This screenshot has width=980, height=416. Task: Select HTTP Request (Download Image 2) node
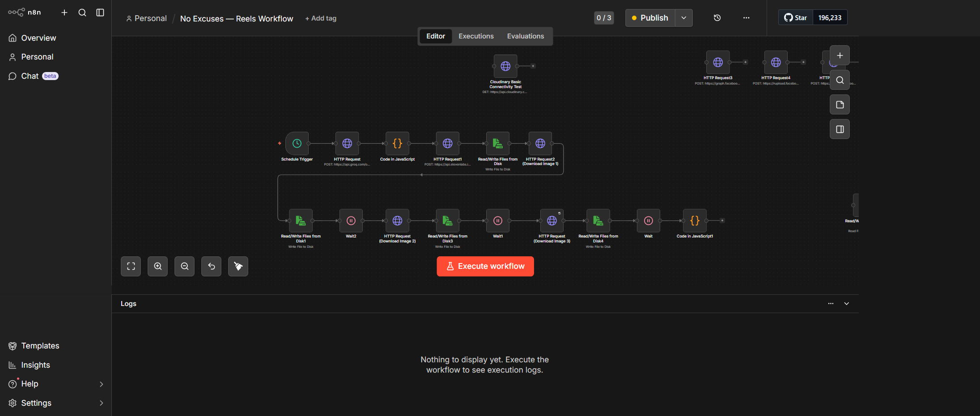(x=397, y=221)
